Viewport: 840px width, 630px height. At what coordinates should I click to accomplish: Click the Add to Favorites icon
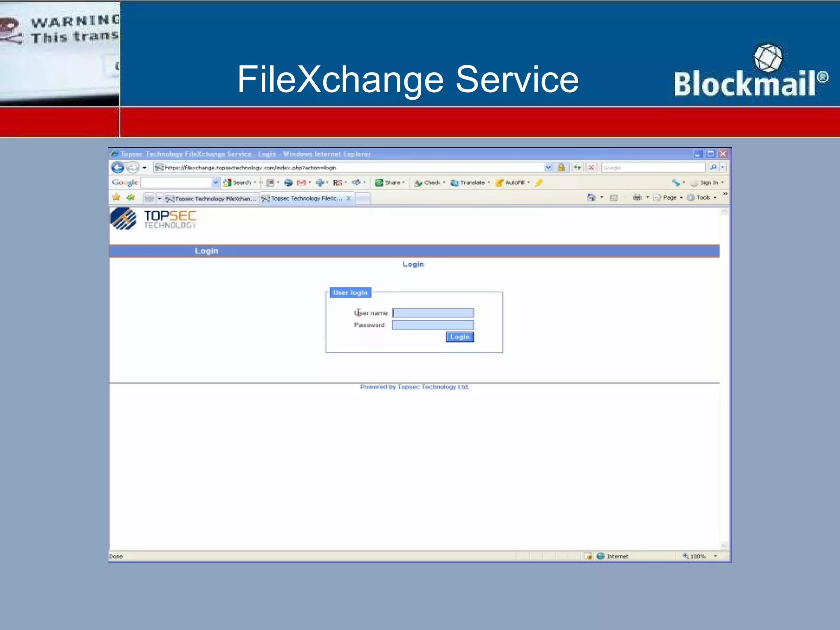coord(130,197)
